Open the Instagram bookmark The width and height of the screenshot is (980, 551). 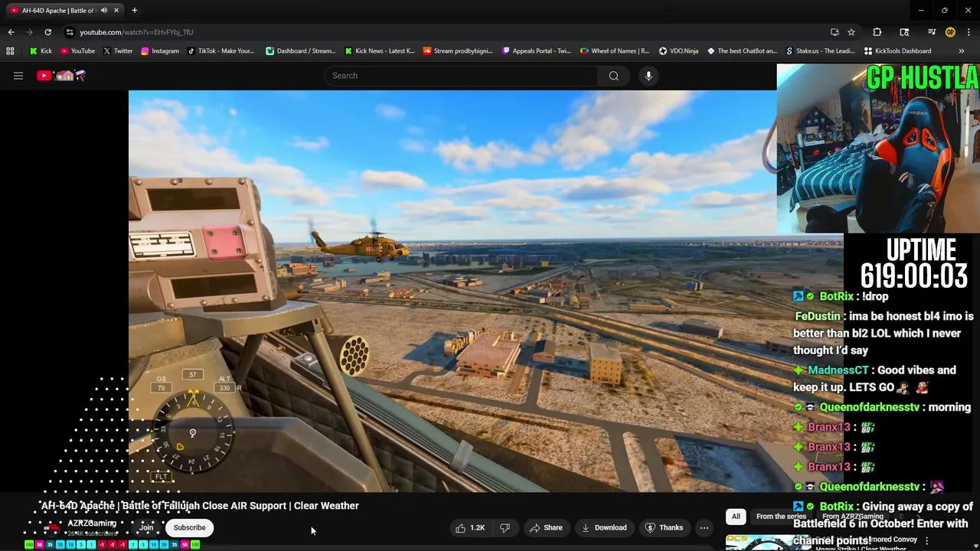point(159,51)
